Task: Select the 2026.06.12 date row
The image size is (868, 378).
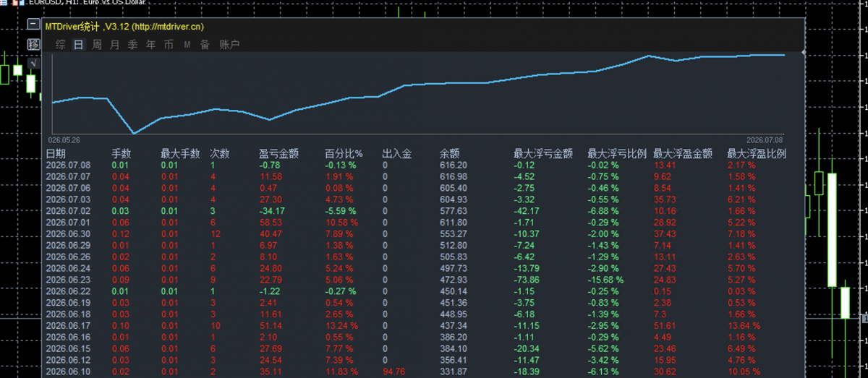Action: (x=68, y=361)
